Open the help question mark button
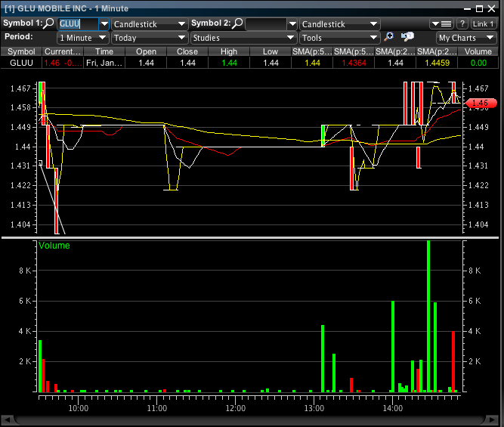Image resolution: width=504 pixels, height=427 pixels. pos(462,24)
